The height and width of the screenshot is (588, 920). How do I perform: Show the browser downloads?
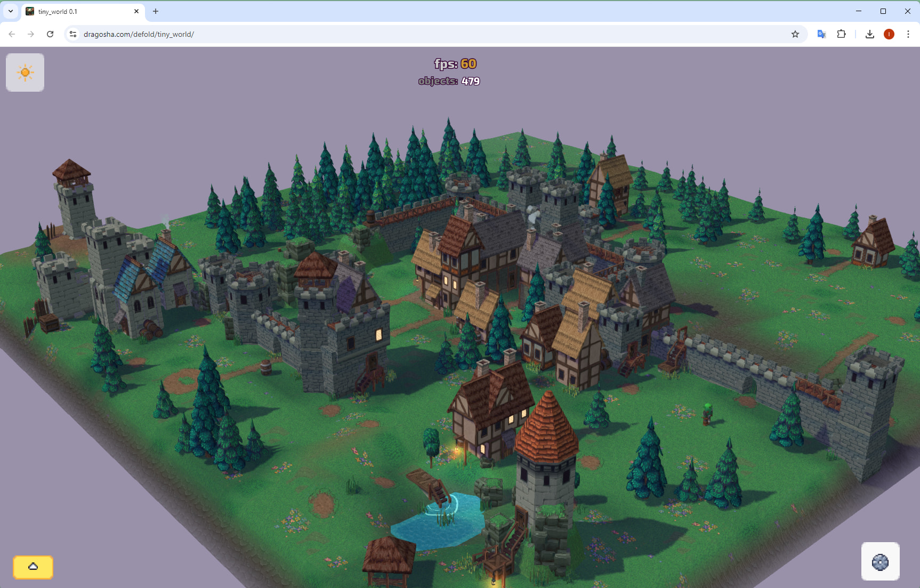[x=869, y=34]
